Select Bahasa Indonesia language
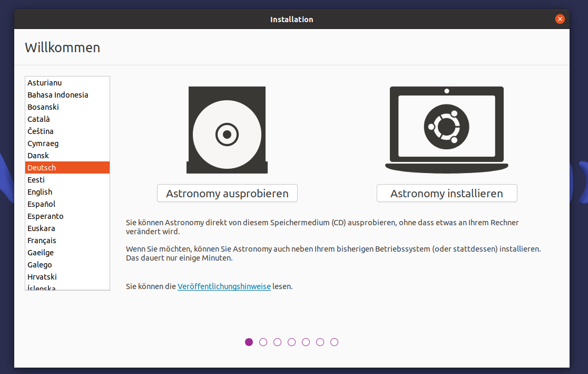The width and height of the screenshot is (588, 374). tap(67, 94)
